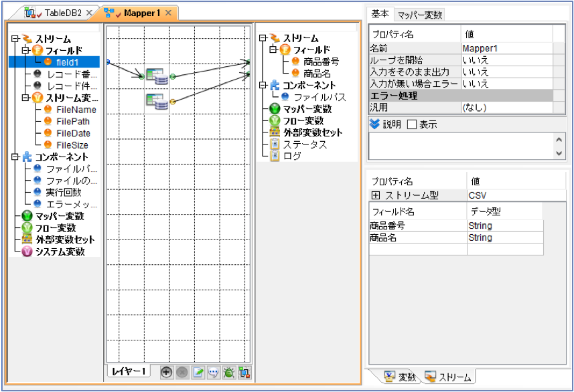Switch to the 変数 bottom tab
Screen dimensions: 574x392
(400, 377)
